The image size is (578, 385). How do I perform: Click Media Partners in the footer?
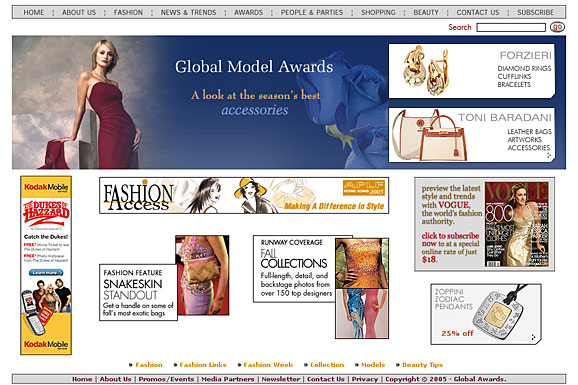tap(228, 379)
